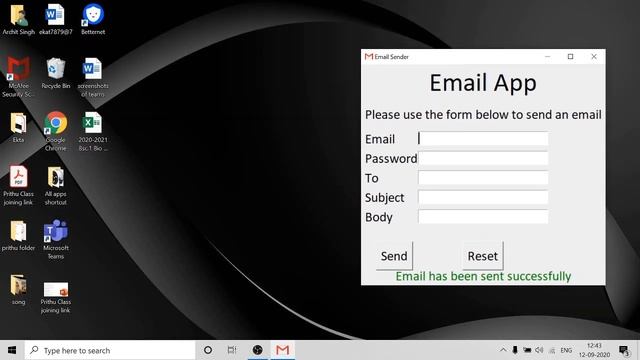Click into the Password field

point(483,158)
